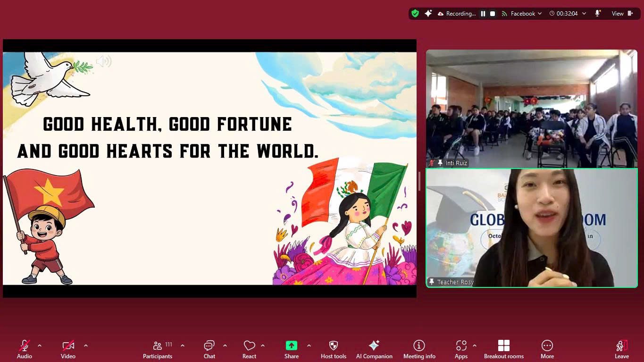Screen dimensions: 644x362
Task: Stop the recording
Action: [x=493, y=14]
